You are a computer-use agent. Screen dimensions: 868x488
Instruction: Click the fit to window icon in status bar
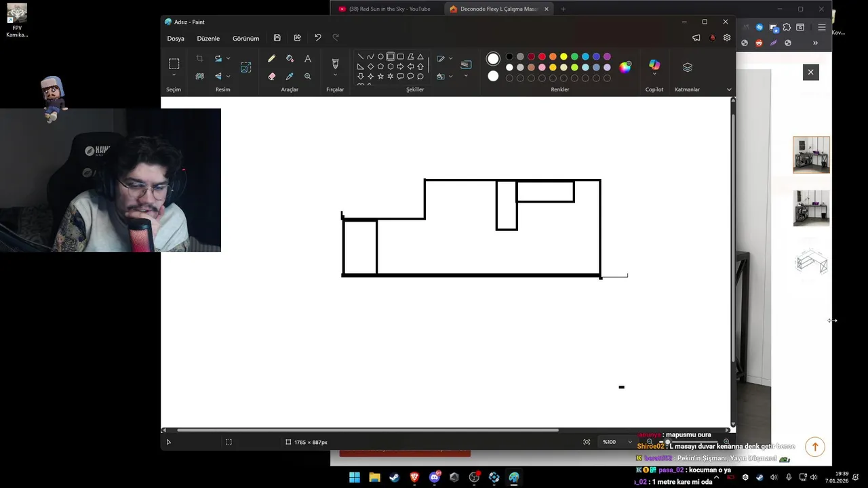coord(587,442)
